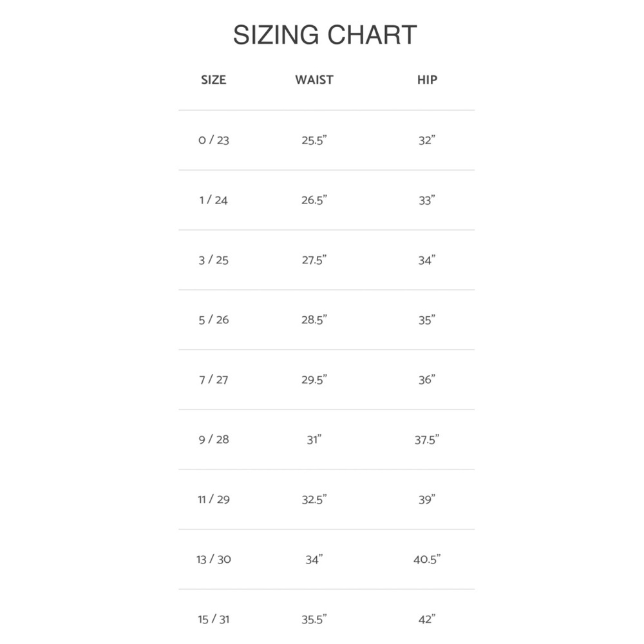Click the 37.5" hip value
This screenshot has width=644, height=644.
[427, 439]
